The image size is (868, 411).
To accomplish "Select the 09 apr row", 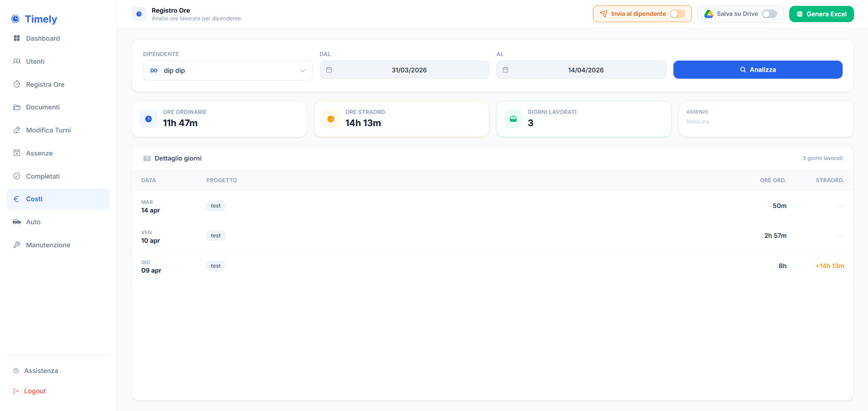I will pos(492,266).
